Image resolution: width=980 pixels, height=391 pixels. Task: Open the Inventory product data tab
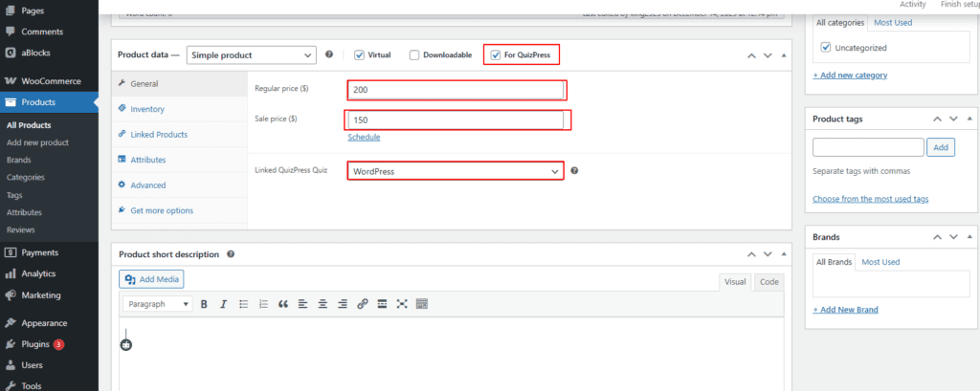point(179,109)
